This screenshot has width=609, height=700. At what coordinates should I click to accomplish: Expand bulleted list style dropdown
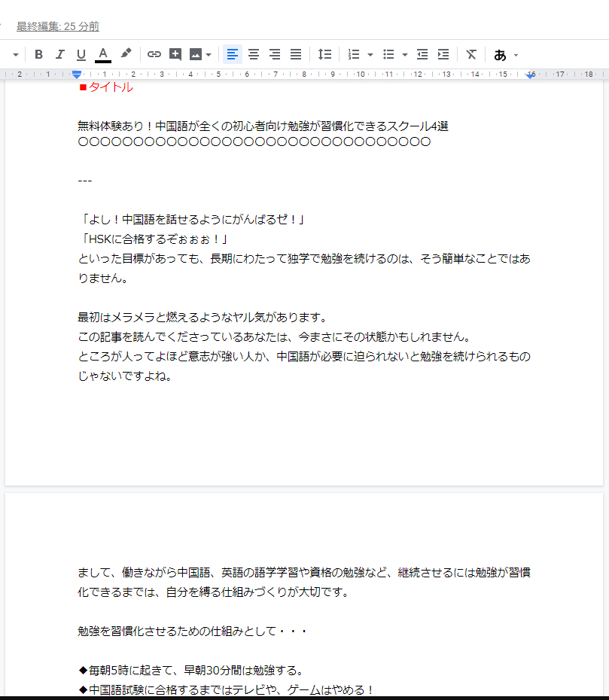405,55
